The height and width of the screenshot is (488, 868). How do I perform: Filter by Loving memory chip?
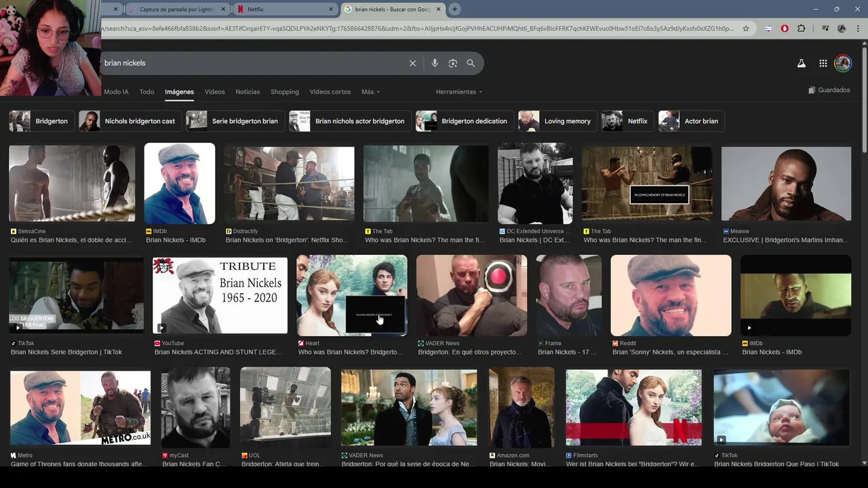coord(557,121)
